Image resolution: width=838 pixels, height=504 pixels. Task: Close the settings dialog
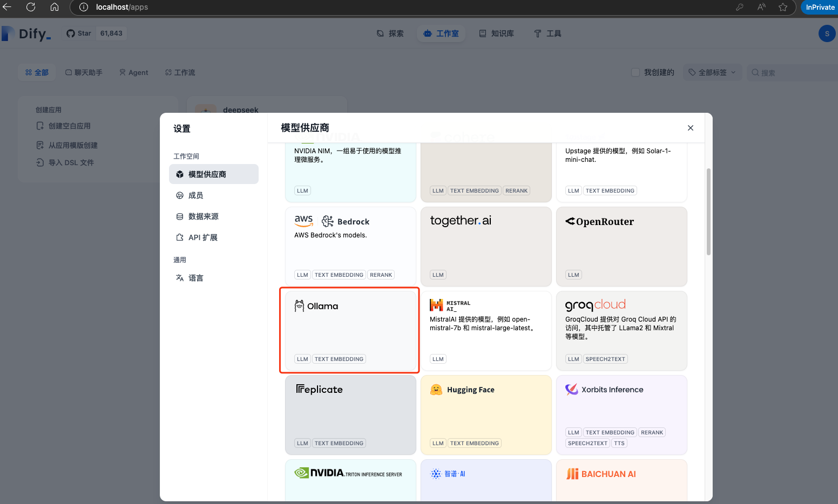point(690,128)
